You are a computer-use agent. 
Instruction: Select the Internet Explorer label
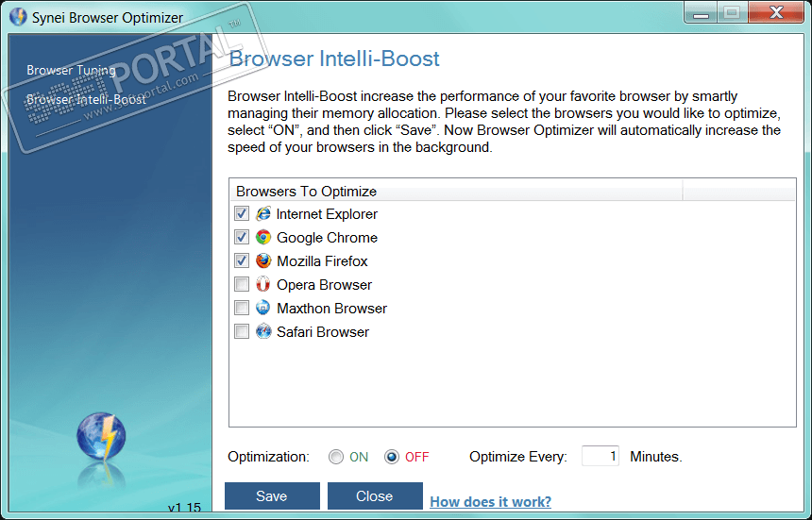pyautogui.click(x=327, y=214)
